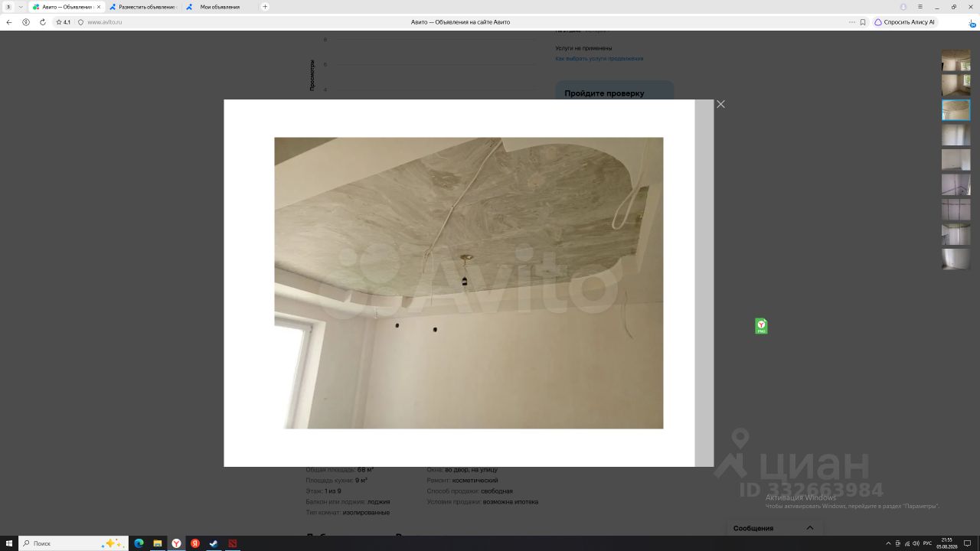This screenshot has width=980, height=551.
Task: Select the highlighted ceiling photo thumbnail
Action: [955, 109]
